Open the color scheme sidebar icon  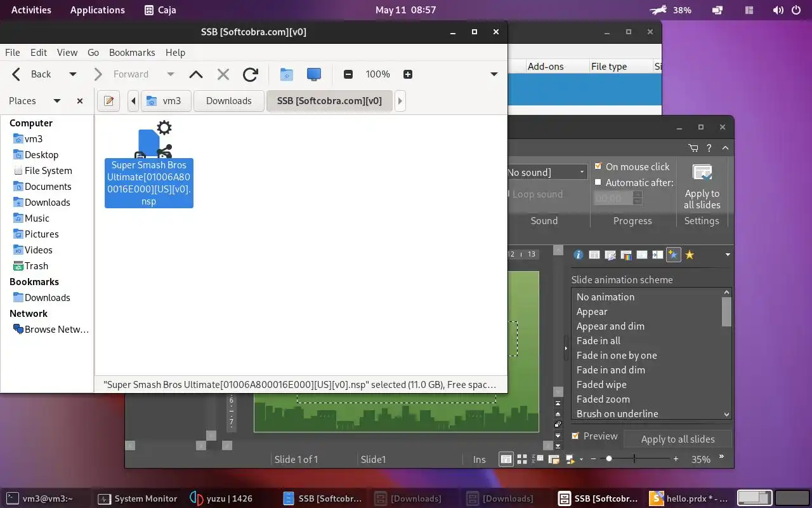point(626,255)
